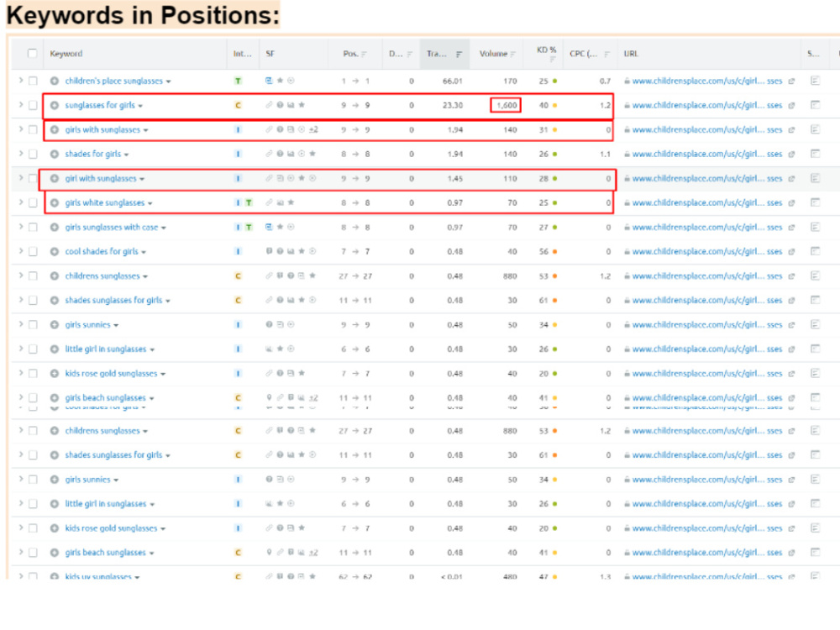Open dropdown arrow after children's place sunglasses keyword
The height and width of the screenshot is (630, 840).
coord(168,82)
